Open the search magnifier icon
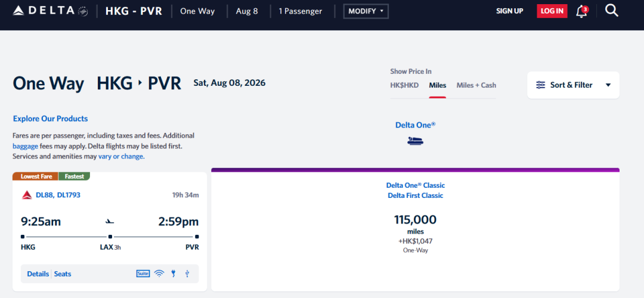Image resolution: width=644 pixels, height=298 pixels. point(611,10)
